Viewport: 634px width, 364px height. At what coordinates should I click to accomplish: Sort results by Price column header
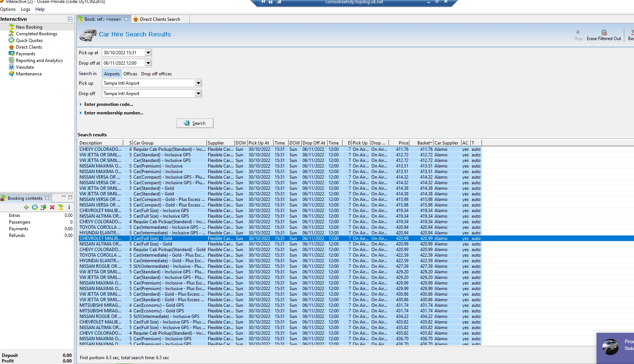399,143
